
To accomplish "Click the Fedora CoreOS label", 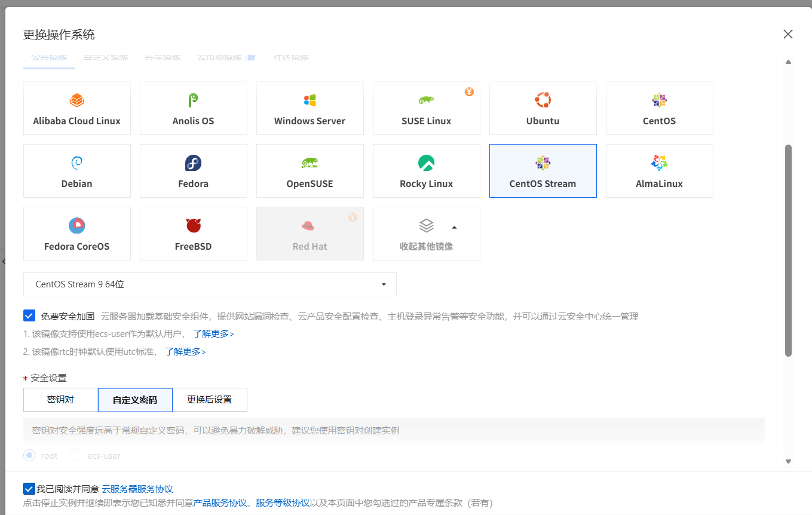I will (x=76, y=246).
